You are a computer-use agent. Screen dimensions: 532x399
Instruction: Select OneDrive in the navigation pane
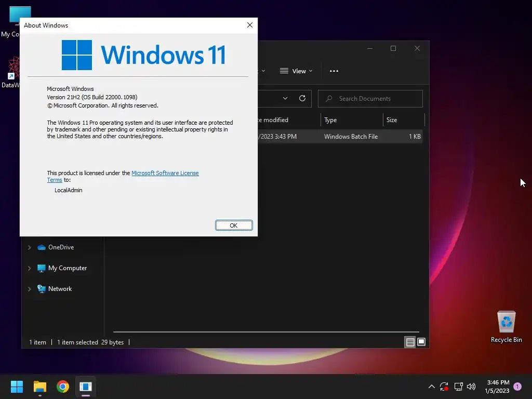[x=56, y=247]
